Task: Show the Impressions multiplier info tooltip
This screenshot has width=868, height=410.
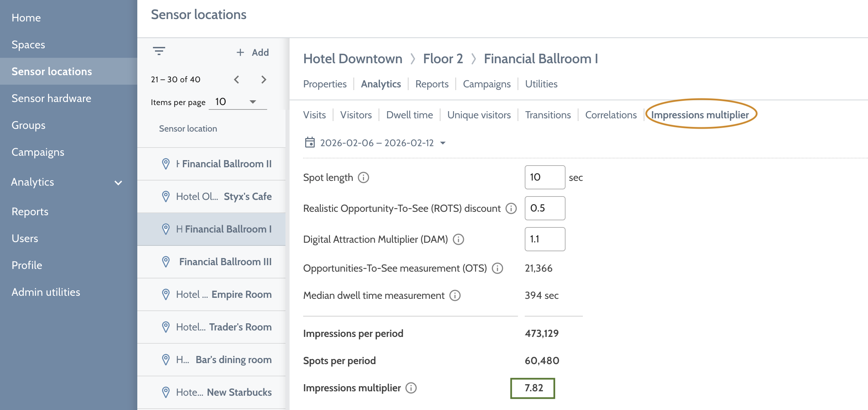Action: click(x=411, y=388)
